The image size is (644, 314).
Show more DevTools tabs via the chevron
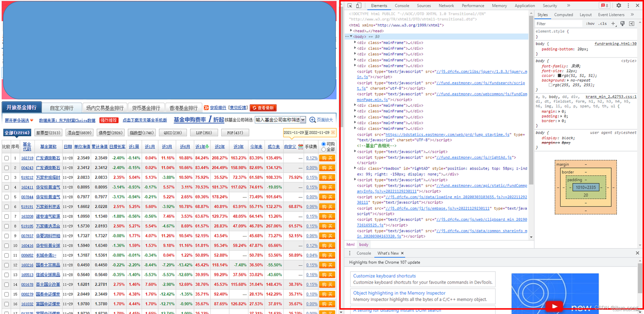569,6
